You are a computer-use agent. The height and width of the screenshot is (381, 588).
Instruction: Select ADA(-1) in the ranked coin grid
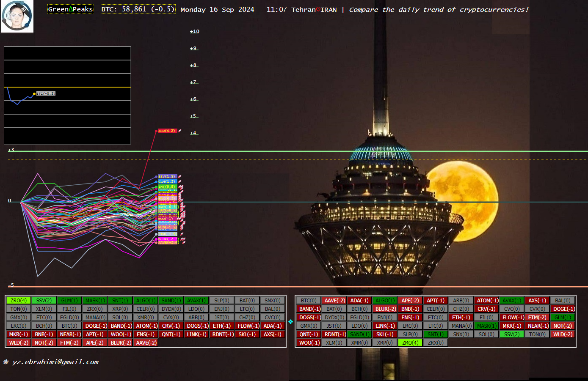(273, 326)
